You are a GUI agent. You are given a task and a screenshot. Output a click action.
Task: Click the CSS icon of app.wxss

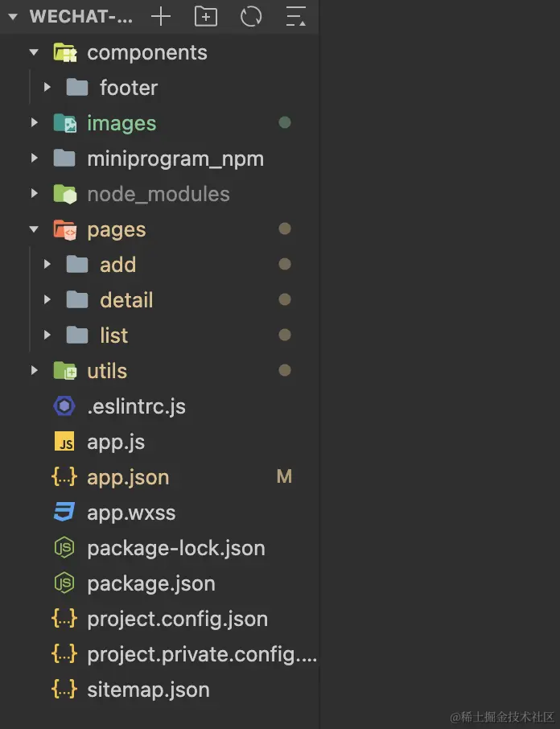click(x=64, y=512)
